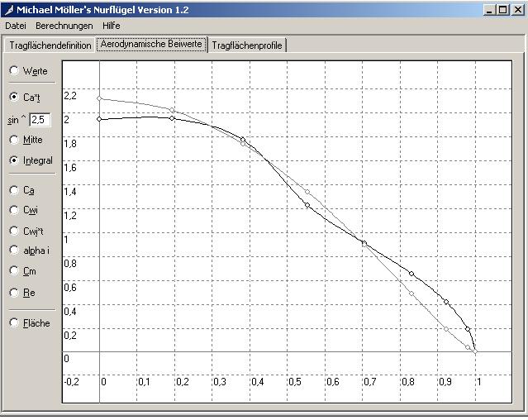Open the Datei menu
The height and width of the screenshot is (420, 528).
16,26
